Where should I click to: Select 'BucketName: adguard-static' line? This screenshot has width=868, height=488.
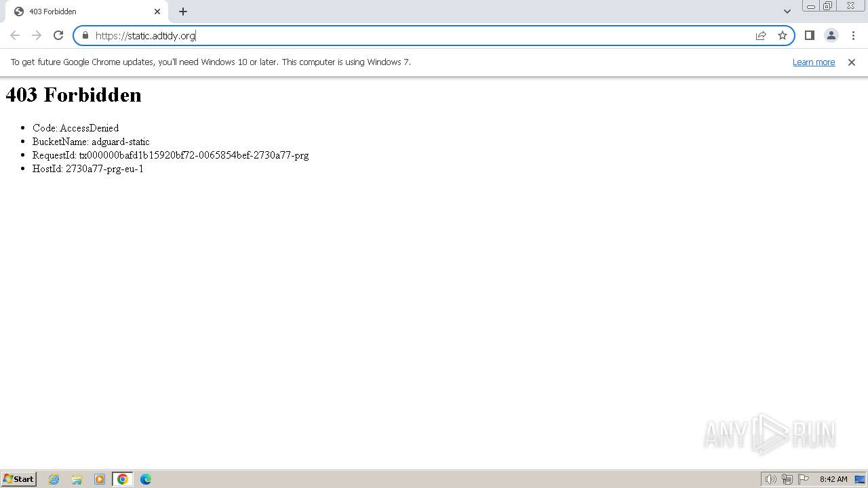(91, 142)
